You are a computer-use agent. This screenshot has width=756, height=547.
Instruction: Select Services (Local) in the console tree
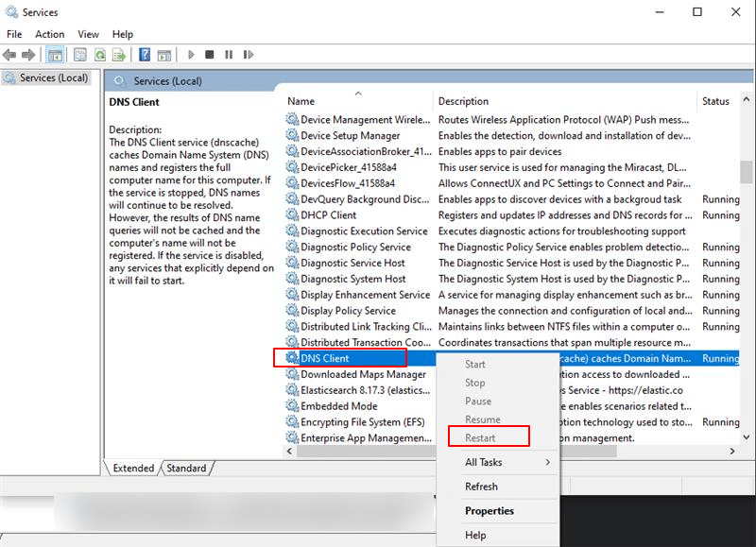coord(46,77)
